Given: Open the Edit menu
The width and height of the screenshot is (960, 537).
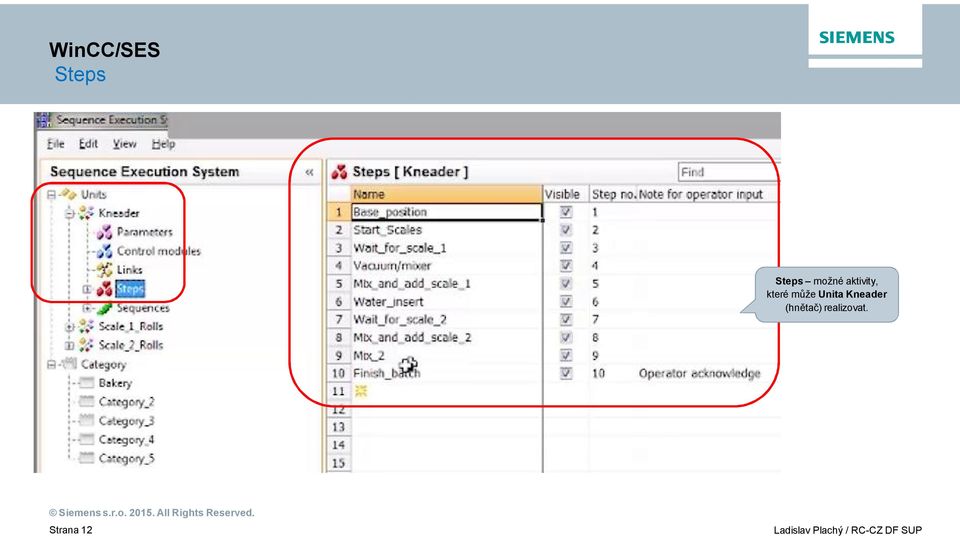Looking at the screenshot, I should point(88,144).
